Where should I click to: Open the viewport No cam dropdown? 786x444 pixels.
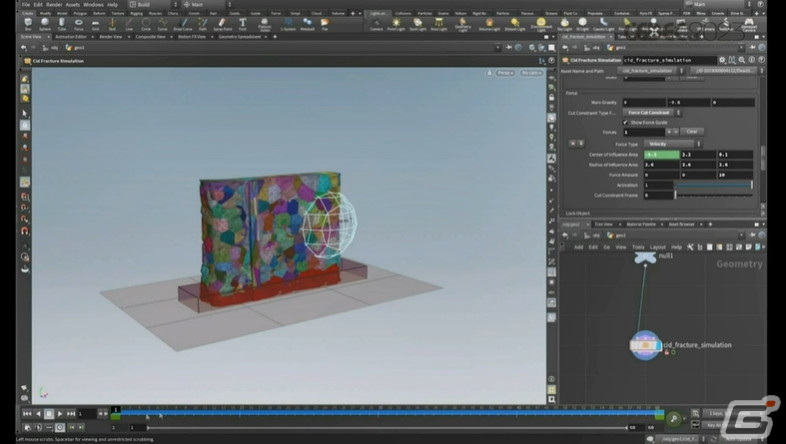531,73
